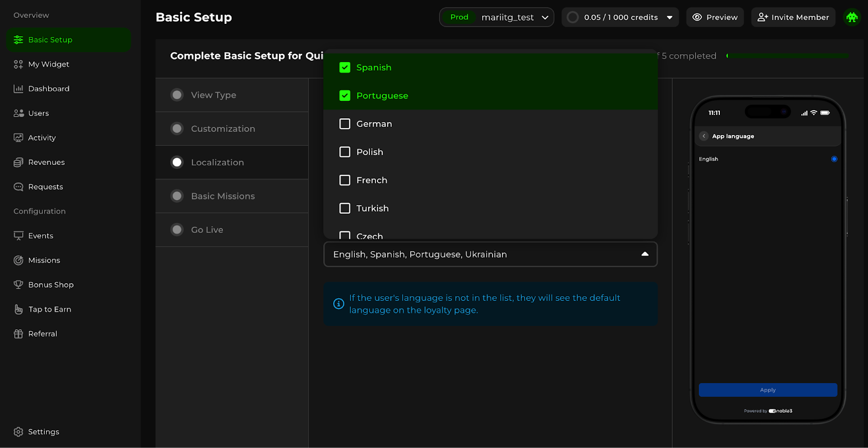The image size is (868, 448).
Task: Select the English radio button in preview
Action: coord(834,159)
